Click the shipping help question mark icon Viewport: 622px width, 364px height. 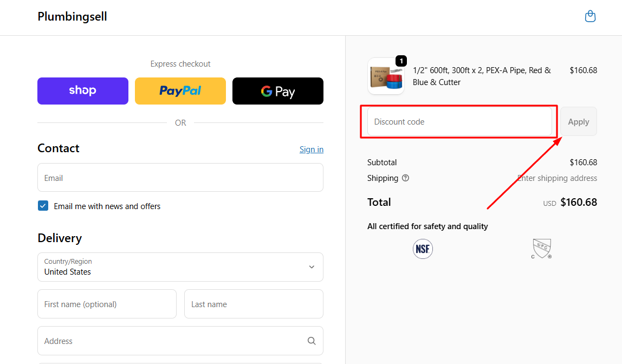pos(405,178)
